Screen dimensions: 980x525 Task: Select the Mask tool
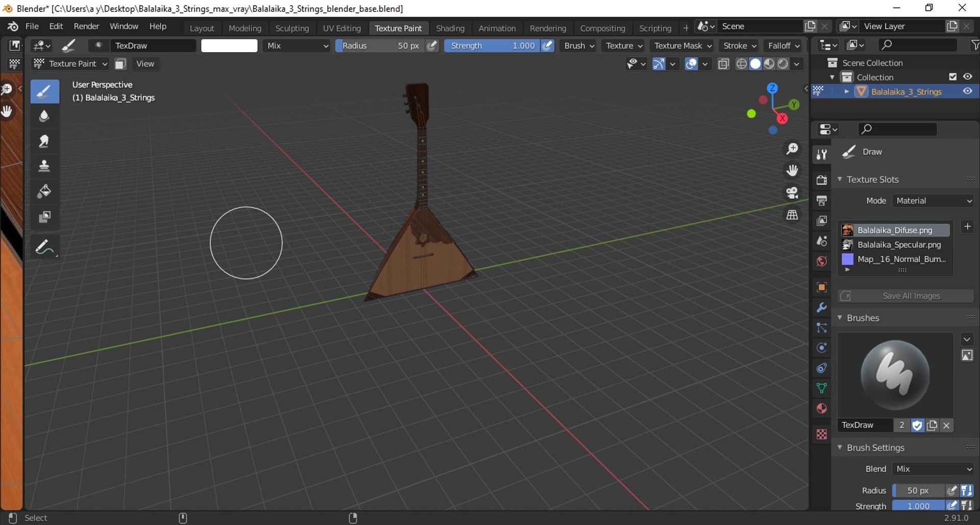point(44,217)
